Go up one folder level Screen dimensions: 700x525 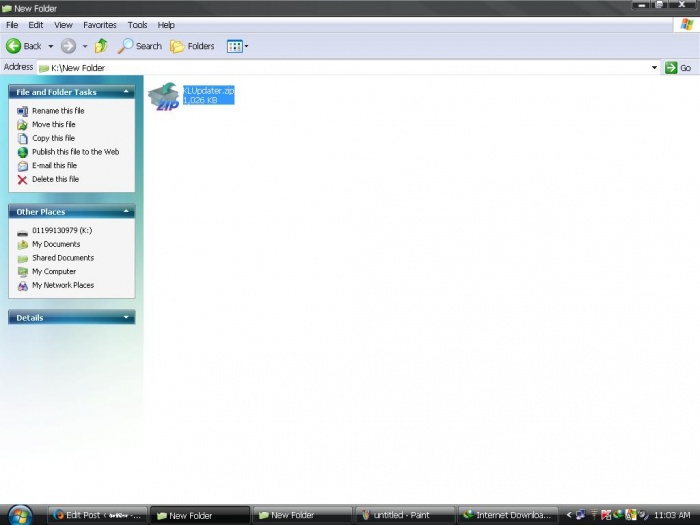point(101,46)
